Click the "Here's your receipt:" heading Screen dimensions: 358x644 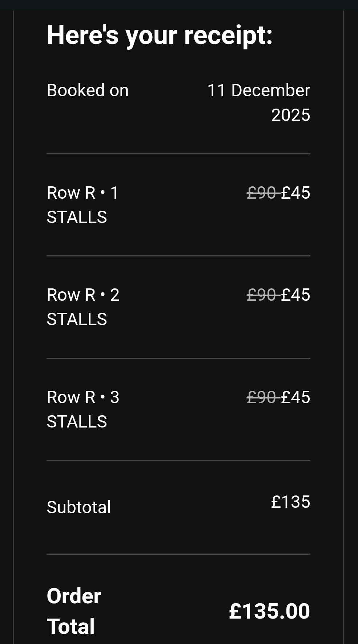tap(160, 35)
